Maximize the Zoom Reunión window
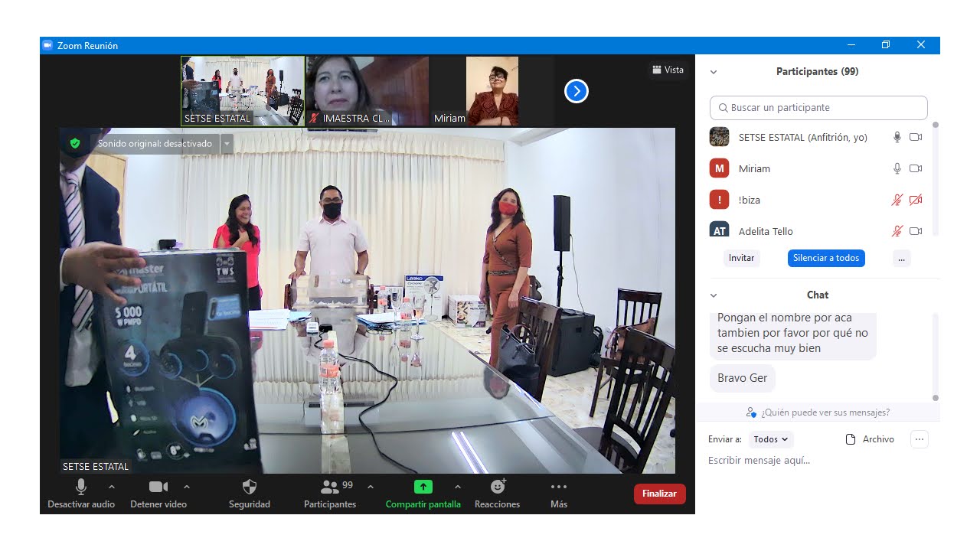The width and height of the screenshot is (980, 551). pyautogui.click(x=886, y=45)
